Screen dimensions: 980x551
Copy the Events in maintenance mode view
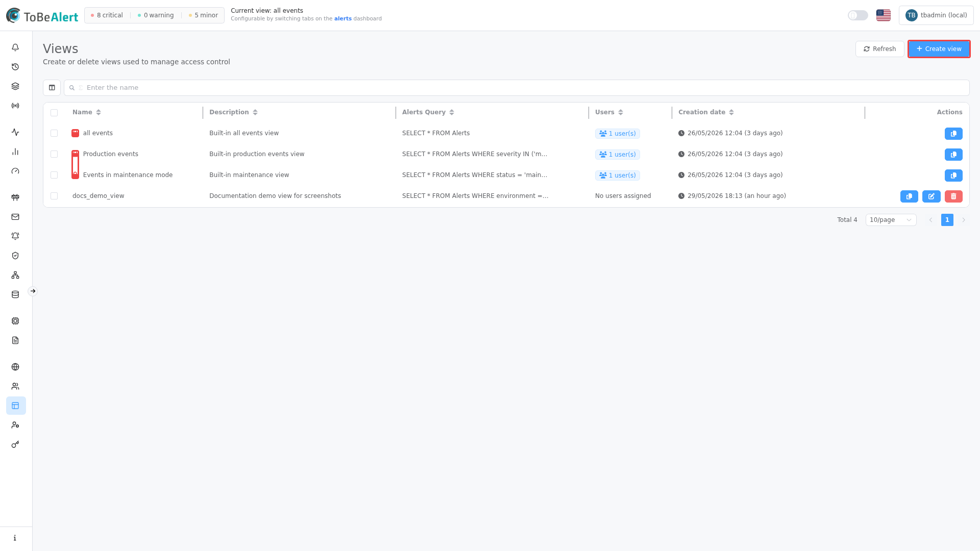953,176
